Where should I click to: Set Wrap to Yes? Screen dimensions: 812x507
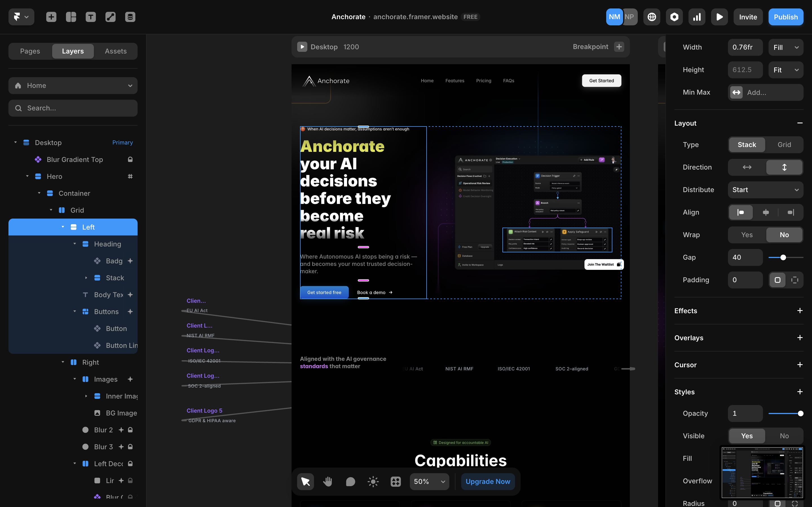[x=747, y=235]
